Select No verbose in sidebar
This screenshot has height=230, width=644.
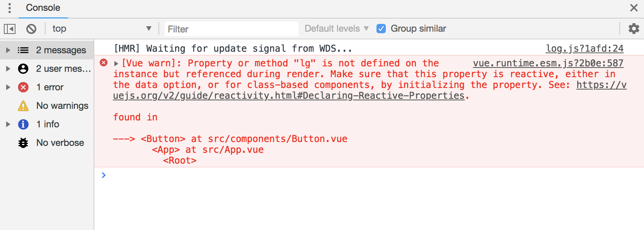click(60, 143)
